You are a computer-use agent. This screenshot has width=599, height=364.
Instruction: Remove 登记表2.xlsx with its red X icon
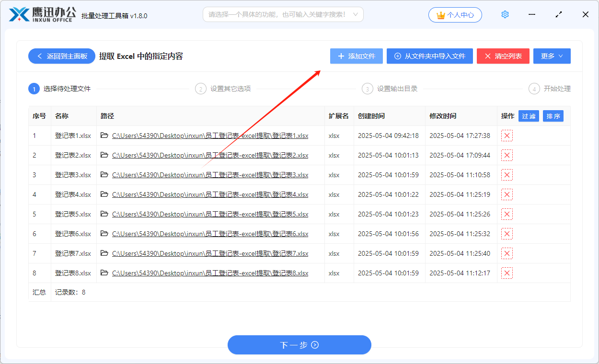click(x=507, y=155)
